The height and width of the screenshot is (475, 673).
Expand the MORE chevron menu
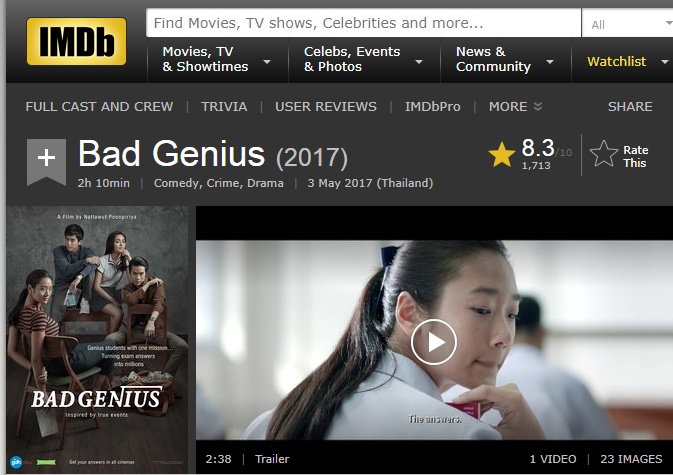pyautogui.click(x=515, y=106)
